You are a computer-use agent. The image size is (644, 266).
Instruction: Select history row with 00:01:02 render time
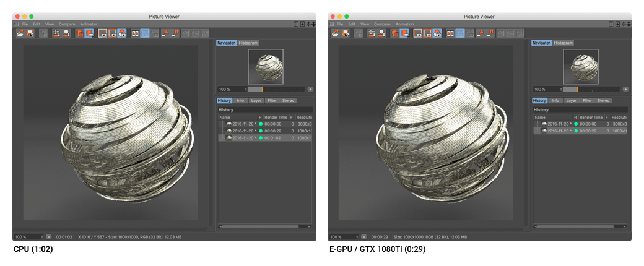[x=265, y=138]
